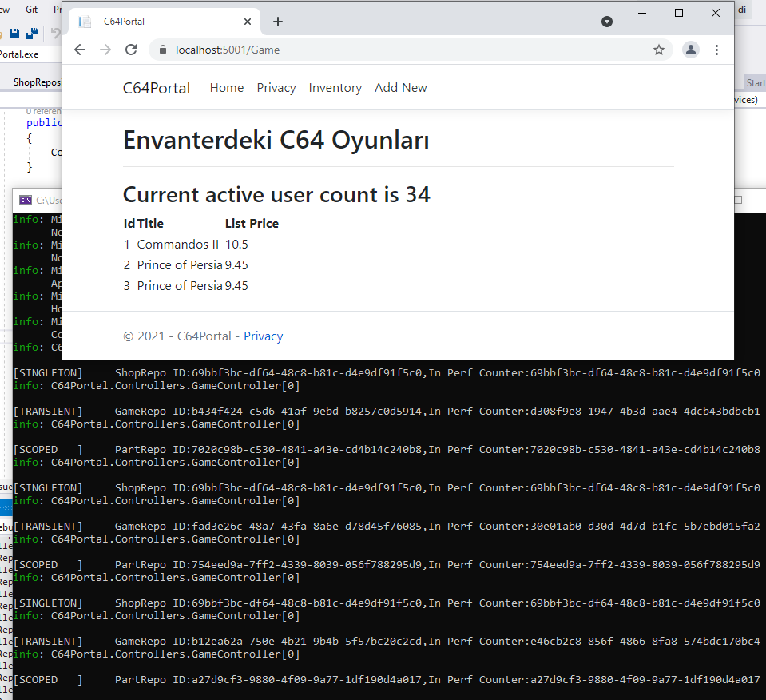The height and width of the screenshot is (700, 766).
Task: Open Privacy in the navbar
Action: 276,88
